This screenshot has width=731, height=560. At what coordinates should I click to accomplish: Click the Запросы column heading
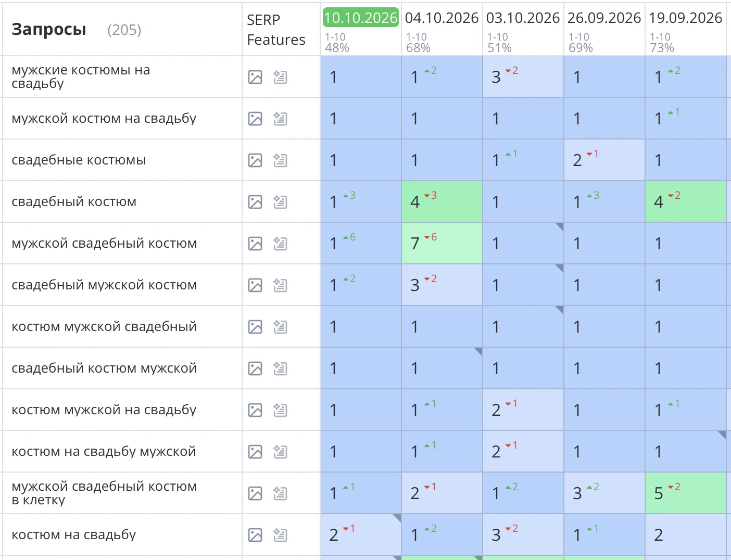[x=49, y=30]
